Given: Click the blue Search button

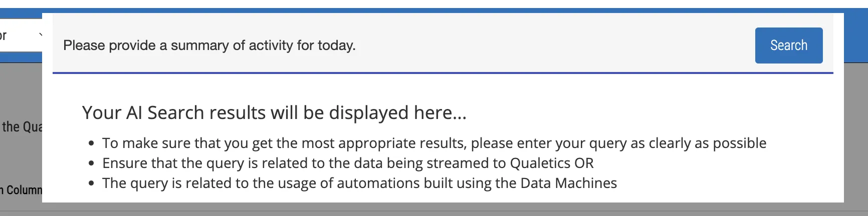Looking at the screenshot, I should pos(788,45).
